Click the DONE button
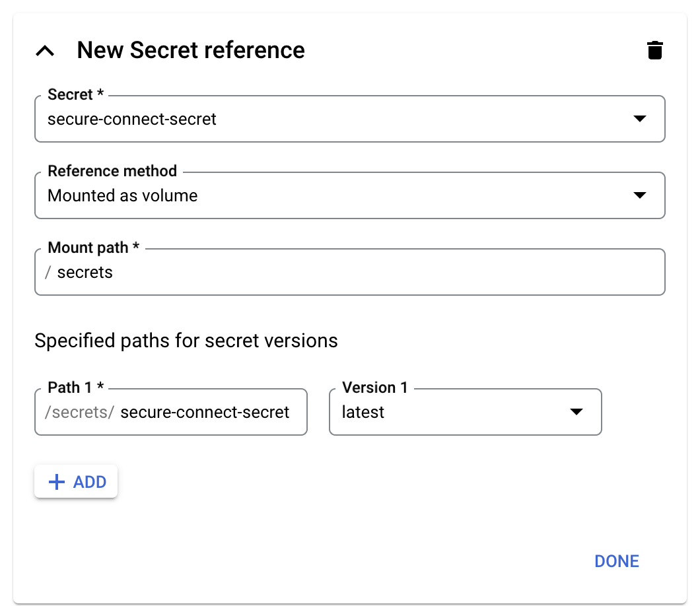700x606 pixels. pyautogui.click(x=616, y=560)
